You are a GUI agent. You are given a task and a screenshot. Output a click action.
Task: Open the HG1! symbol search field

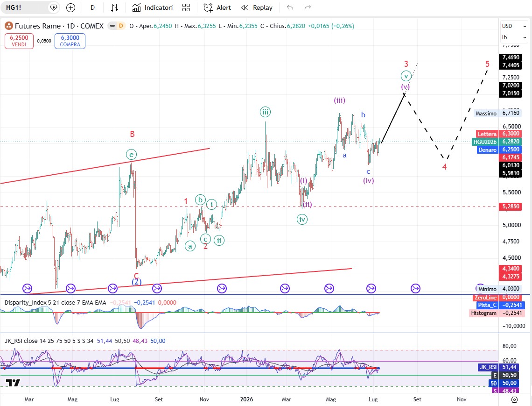pos(24,7)
